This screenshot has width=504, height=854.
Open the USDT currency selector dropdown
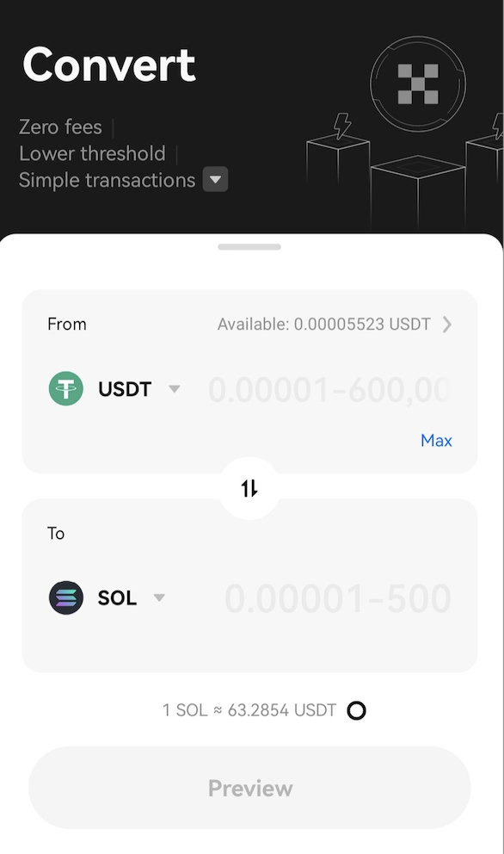click(175, 389)
